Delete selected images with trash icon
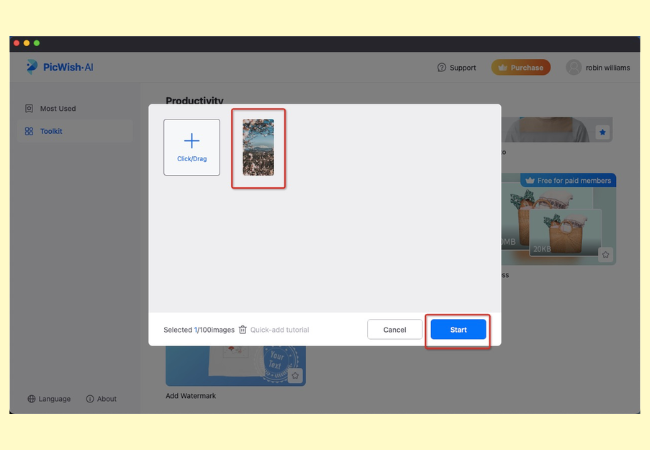This screenshot has width=650, height=450. click(243, 329)
